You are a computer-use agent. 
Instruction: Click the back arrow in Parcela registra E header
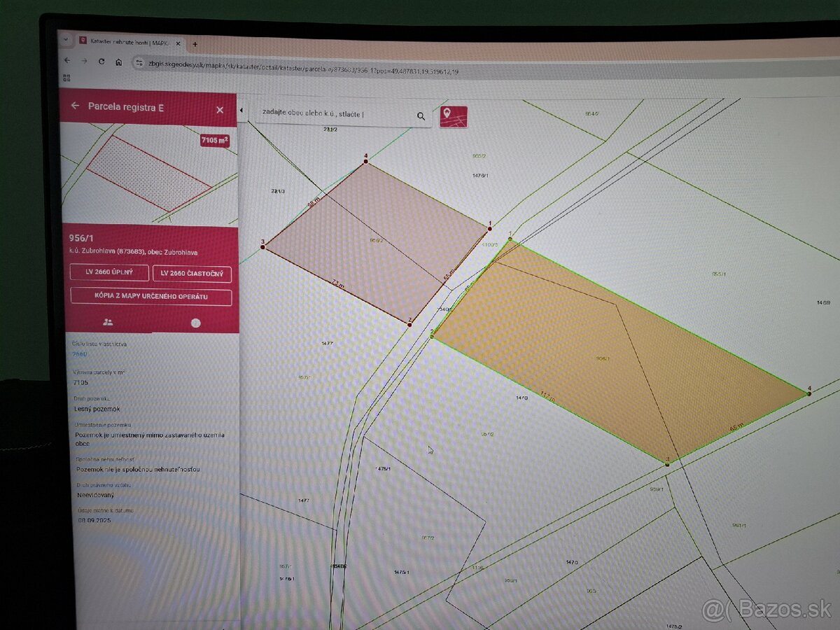(x=75, y=106)
